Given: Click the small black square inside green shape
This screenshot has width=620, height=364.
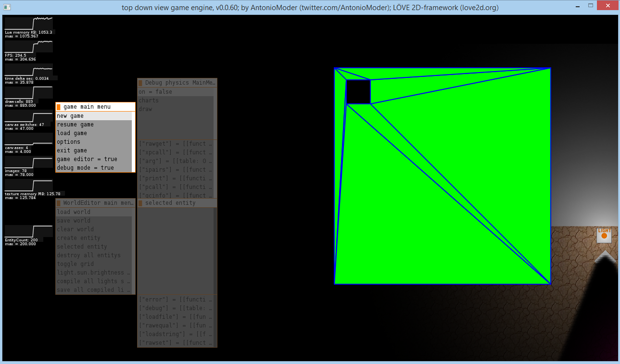Looking at the screenshot, I should pyautogui.click(x=358, y=92).
